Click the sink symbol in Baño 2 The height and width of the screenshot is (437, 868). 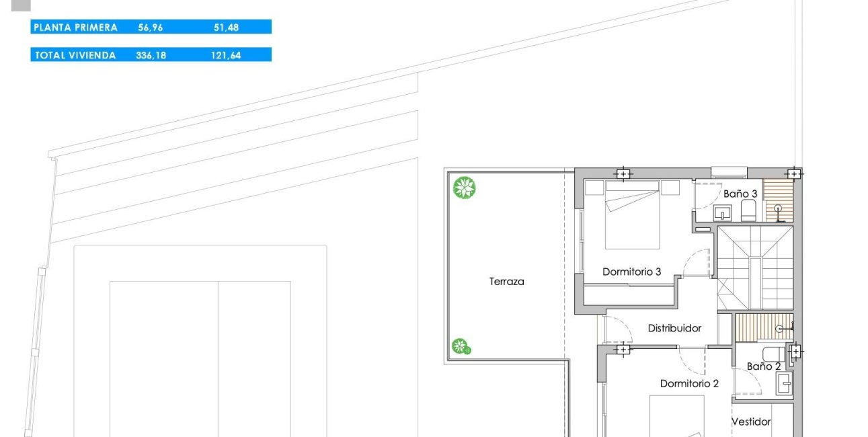point(784,383)
